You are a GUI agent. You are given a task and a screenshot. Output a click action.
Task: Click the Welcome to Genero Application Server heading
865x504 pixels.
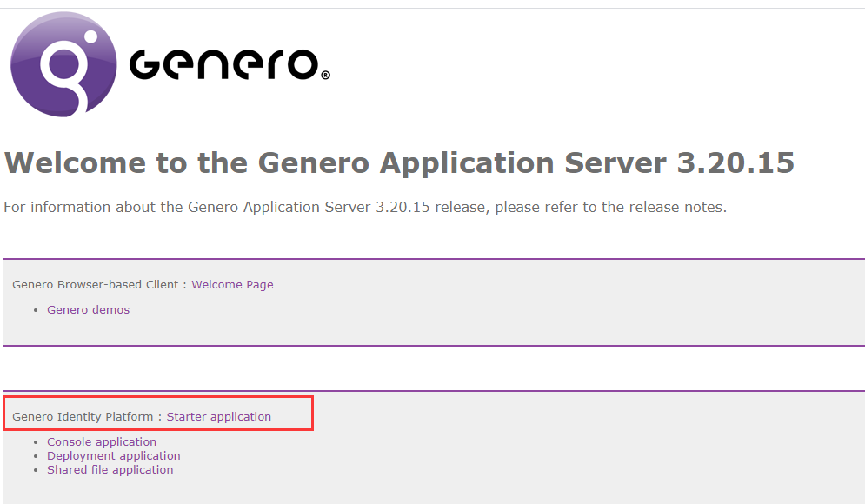(399, 162)
